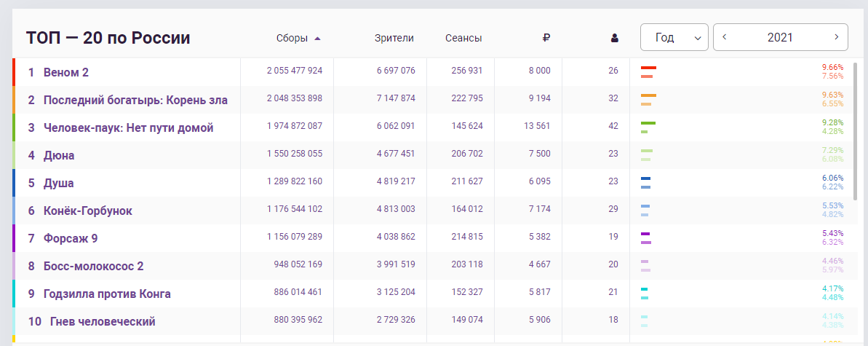The height and width of the screenshot is (346, 868).
Task: Open Последний богатырь: Корень зла
Action: point(135,100)
